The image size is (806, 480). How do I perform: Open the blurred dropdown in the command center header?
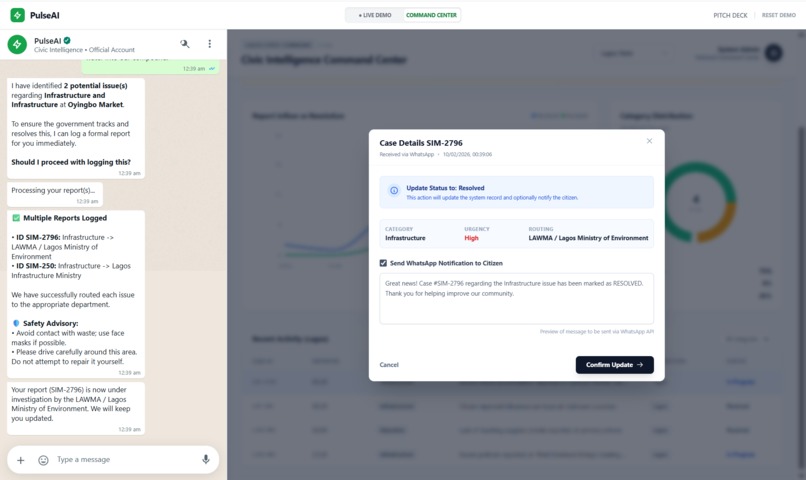[x=635, y=53]
